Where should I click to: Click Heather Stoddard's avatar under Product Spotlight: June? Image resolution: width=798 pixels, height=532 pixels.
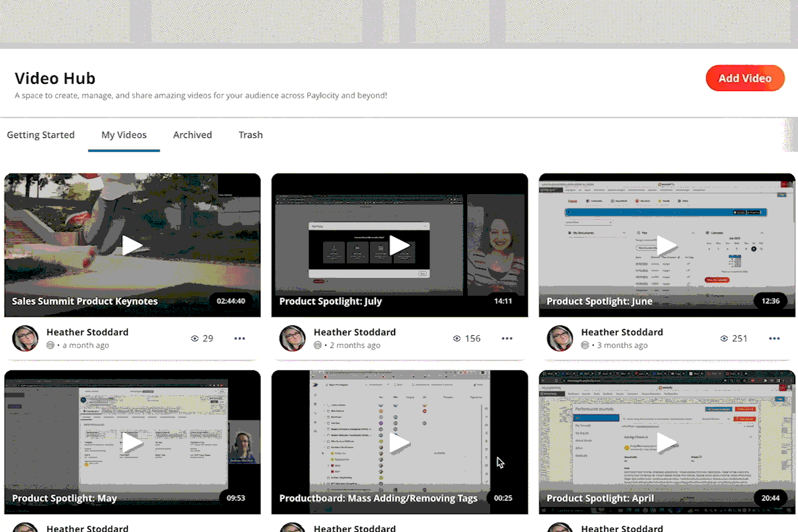[560, 339]
